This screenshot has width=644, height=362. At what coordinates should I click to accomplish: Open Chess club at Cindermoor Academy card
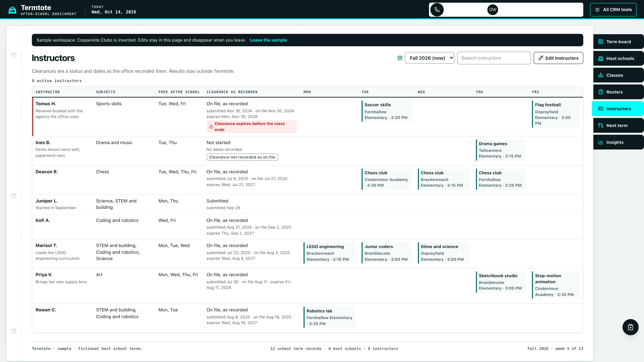[386, 179]
